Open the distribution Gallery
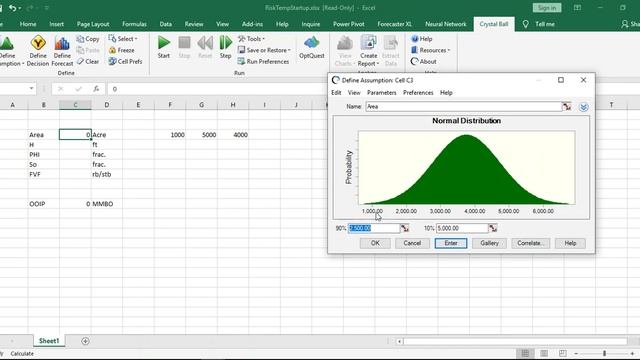640x360 pixels. click(x=489, y=243)
